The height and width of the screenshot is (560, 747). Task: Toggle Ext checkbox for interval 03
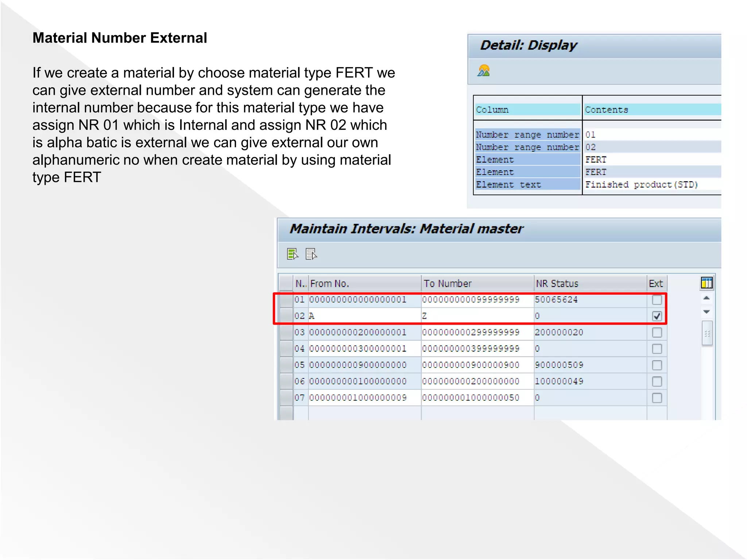click(x=657, y=332)
